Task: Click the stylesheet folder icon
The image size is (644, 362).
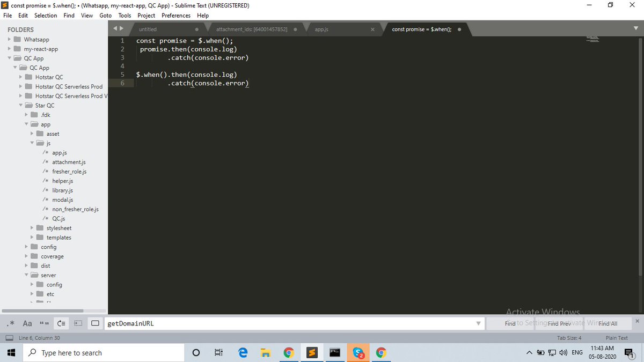Action: pyautogui.click(x=40, y=228)
